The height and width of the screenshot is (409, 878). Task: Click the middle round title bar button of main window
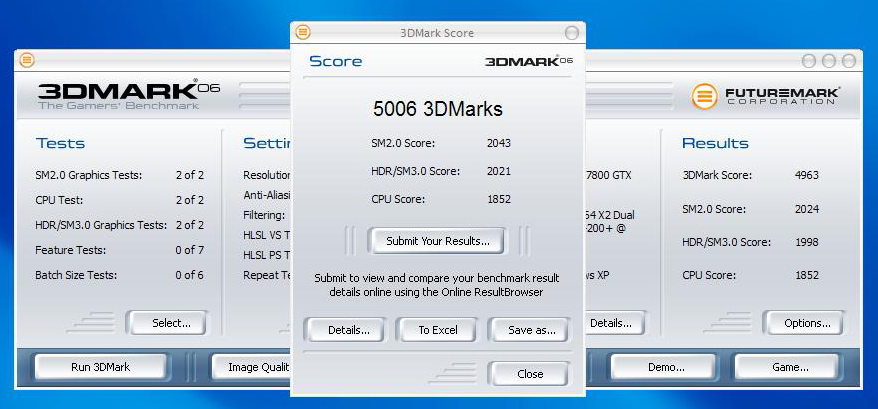tap(829, 61)
